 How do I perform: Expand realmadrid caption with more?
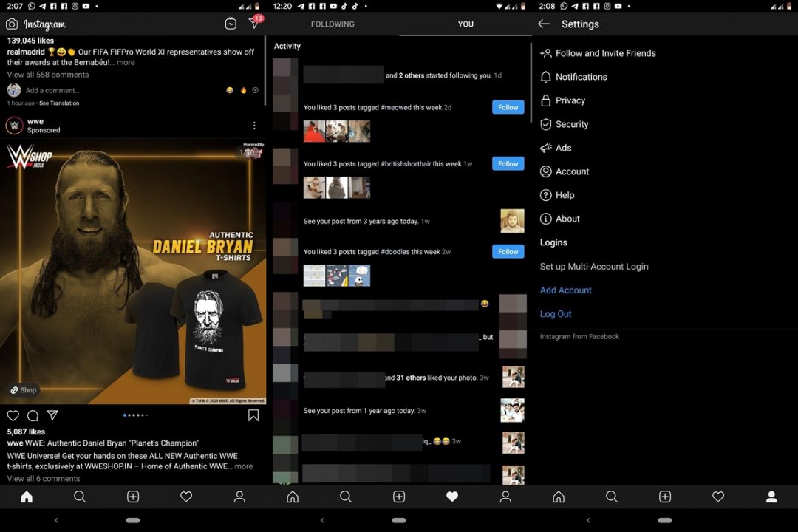point(126,62)
